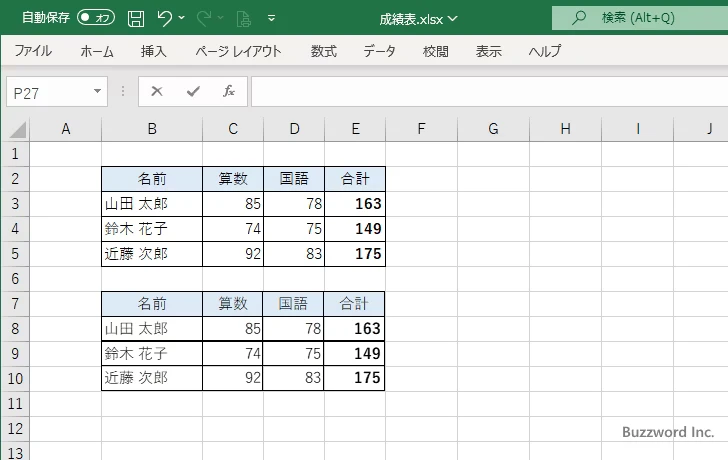Click total 175 in row 5
This screenshot has height=460, width=728.
pyautogui.click(x=355, y=254)
